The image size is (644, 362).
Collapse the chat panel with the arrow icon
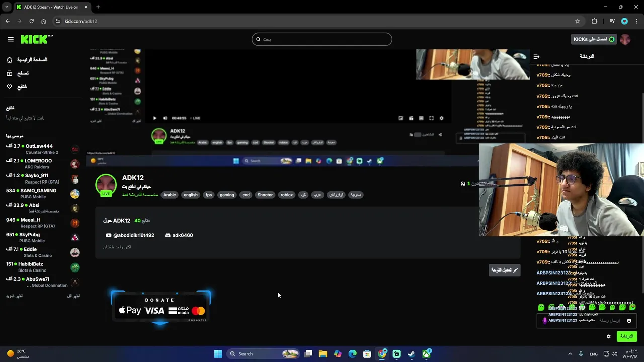point(536,56)
